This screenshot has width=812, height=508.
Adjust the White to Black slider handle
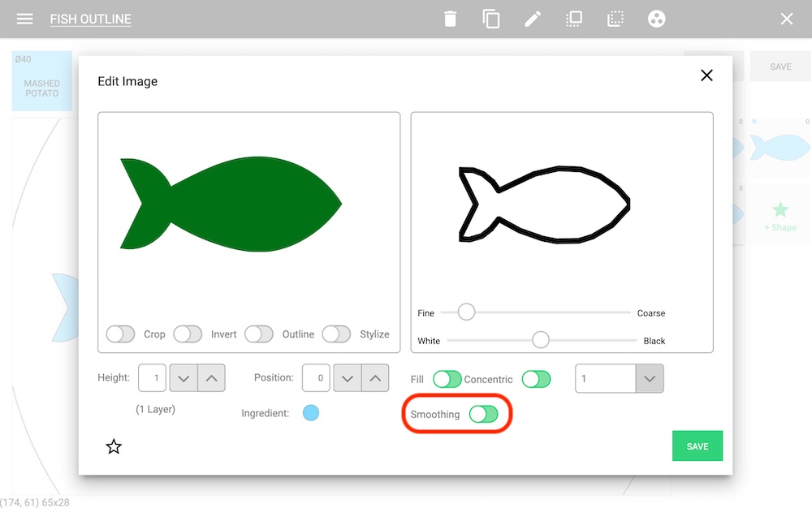(x=541, y=340)
